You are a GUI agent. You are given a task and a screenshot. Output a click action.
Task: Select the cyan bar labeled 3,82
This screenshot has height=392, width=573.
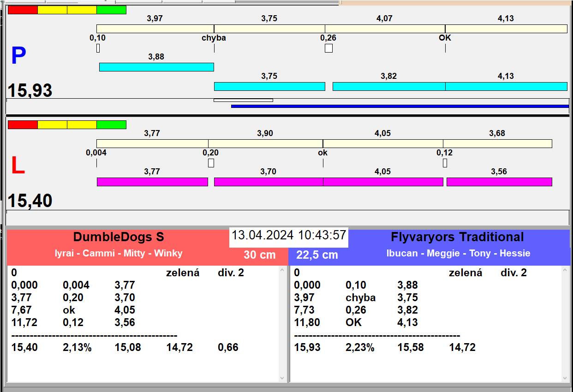(389, 86)
